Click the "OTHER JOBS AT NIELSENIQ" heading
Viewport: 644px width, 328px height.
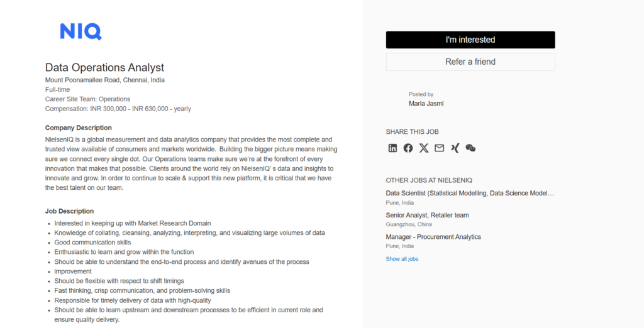click(x=429, y=180)
